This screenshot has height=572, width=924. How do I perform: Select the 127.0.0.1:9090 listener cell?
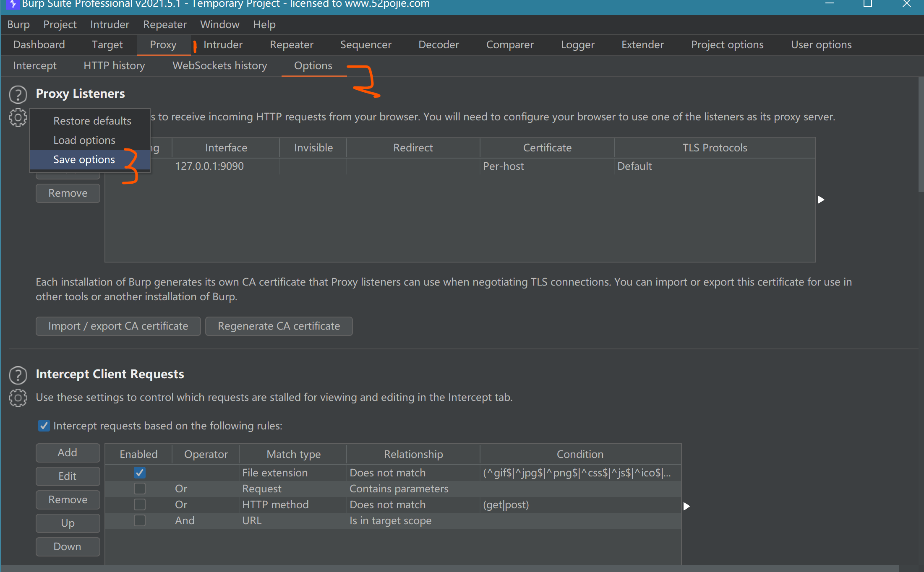tap(226, 166)
